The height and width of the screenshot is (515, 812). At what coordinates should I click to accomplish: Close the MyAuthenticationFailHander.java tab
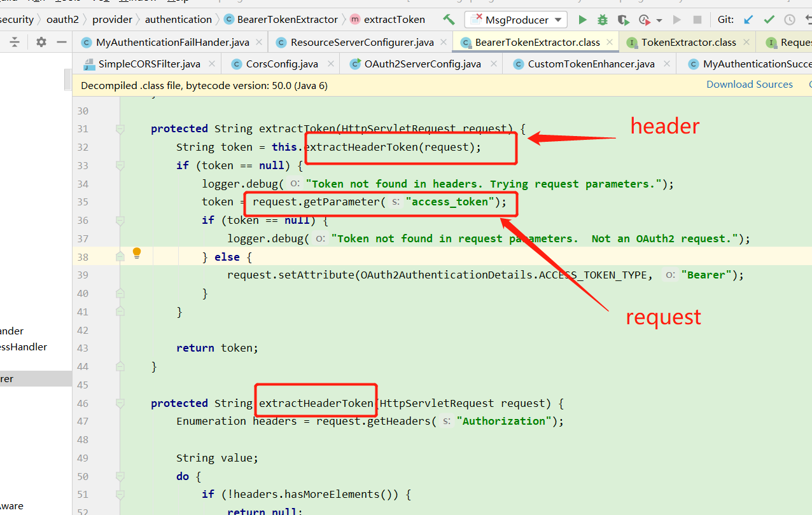pos(258,43)
